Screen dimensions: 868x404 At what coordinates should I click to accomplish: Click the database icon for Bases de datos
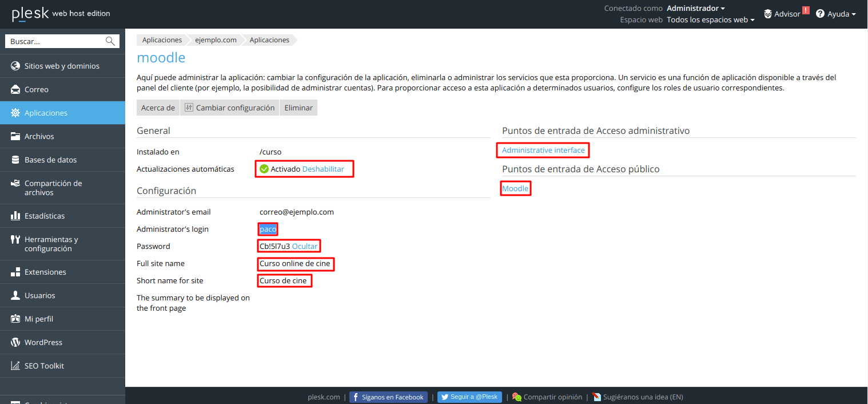15,160
